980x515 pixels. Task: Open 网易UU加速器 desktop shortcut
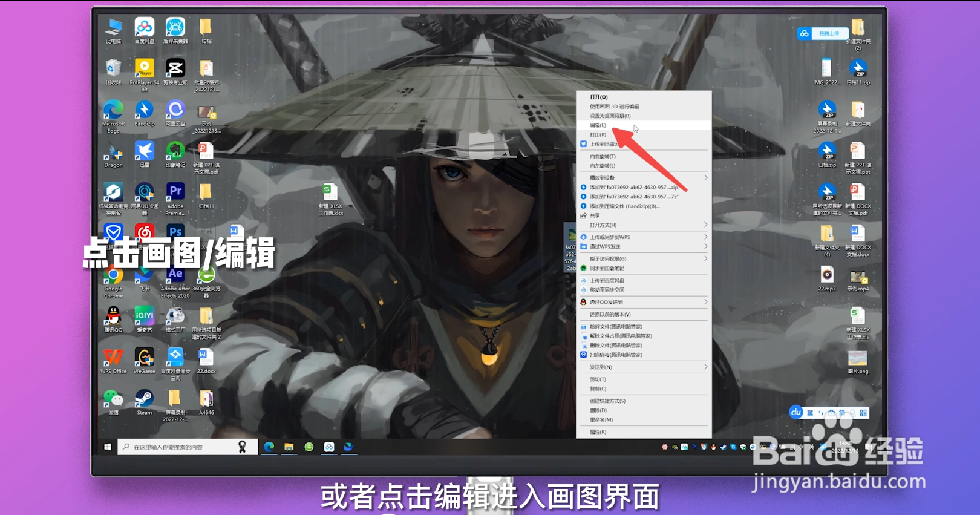tap(144, 199)
